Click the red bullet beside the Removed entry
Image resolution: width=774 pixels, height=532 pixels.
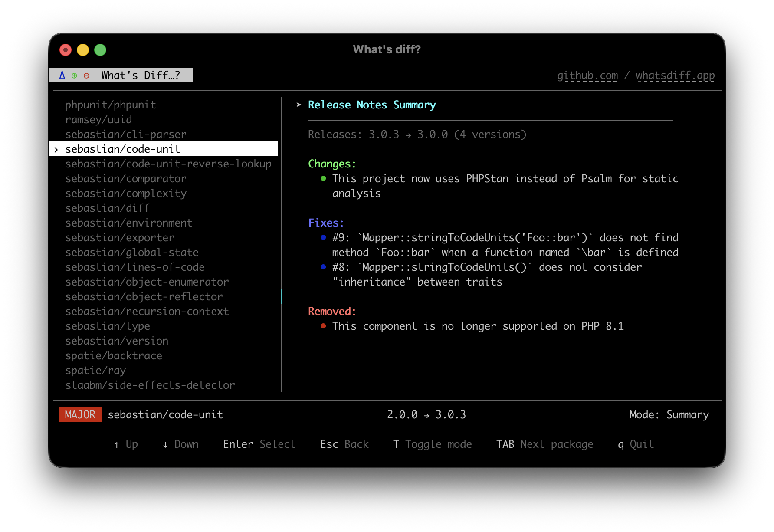(323, 325)
